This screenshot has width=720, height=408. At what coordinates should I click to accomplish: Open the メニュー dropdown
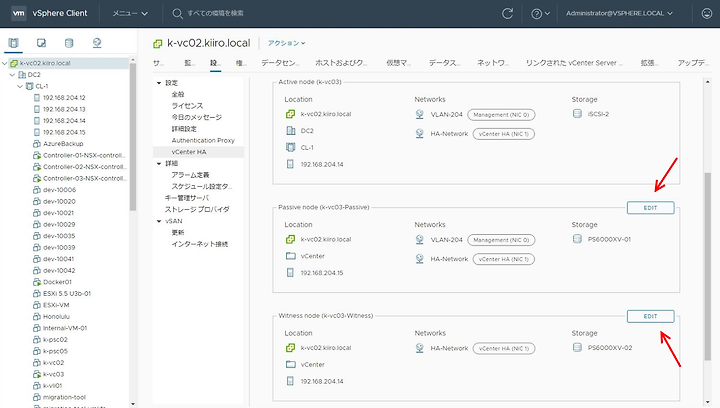[x=130, y=13]
